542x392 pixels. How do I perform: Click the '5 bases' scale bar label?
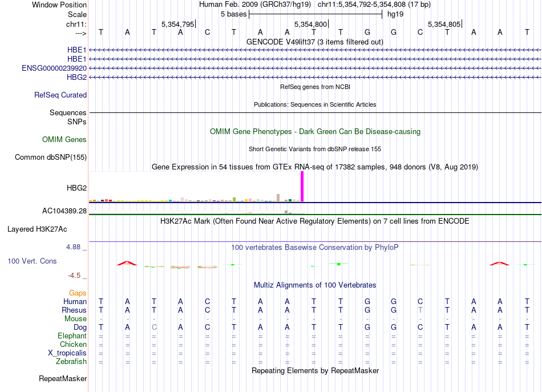point(234,14)
